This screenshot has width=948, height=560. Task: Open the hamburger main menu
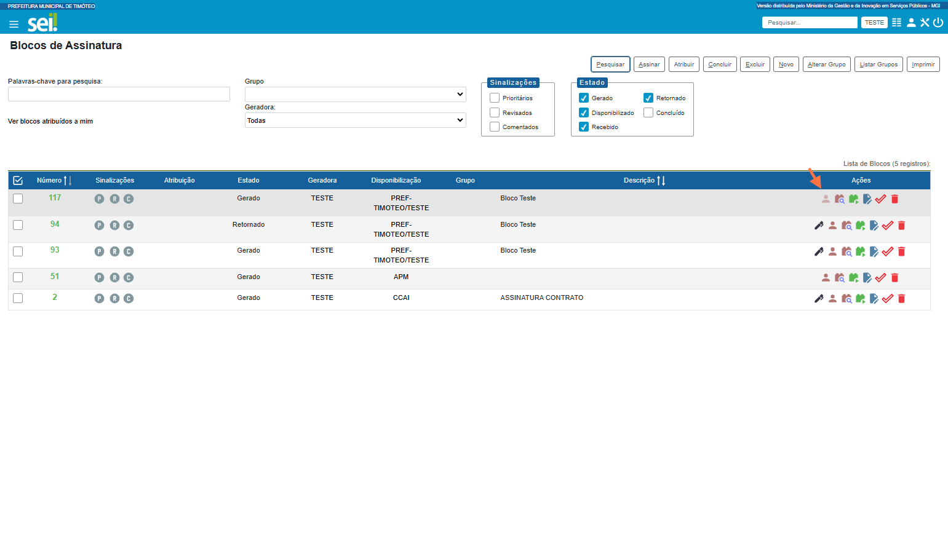(14, 25)
